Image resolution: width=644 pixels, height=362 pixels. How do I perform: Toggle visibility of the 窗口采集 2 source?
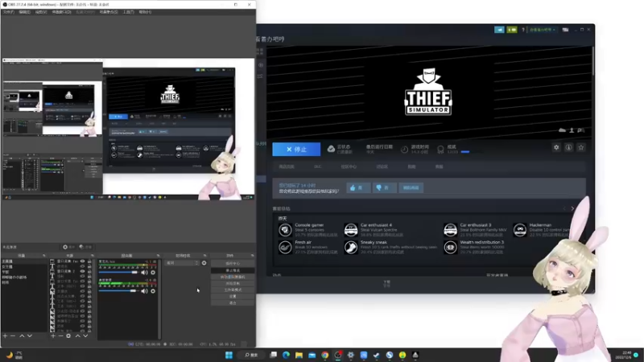pos(83,271)
